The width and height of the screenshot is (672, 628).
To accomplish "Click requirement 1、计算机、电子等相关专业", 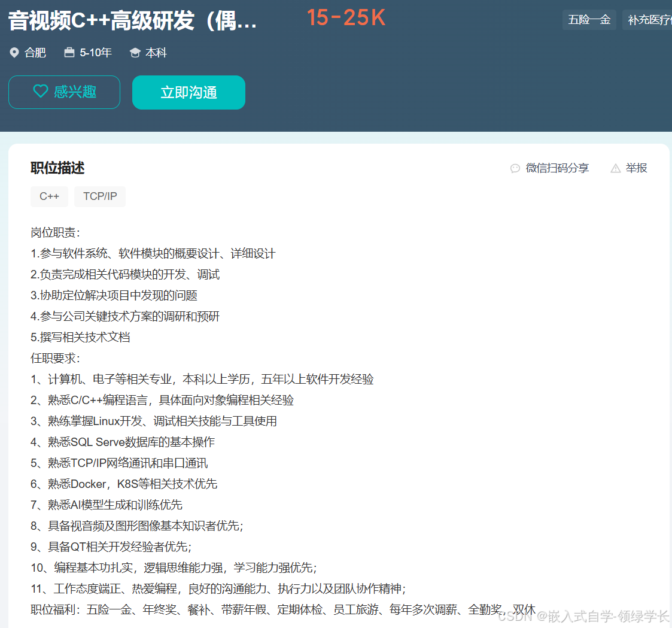I will (x=202, y=380).
